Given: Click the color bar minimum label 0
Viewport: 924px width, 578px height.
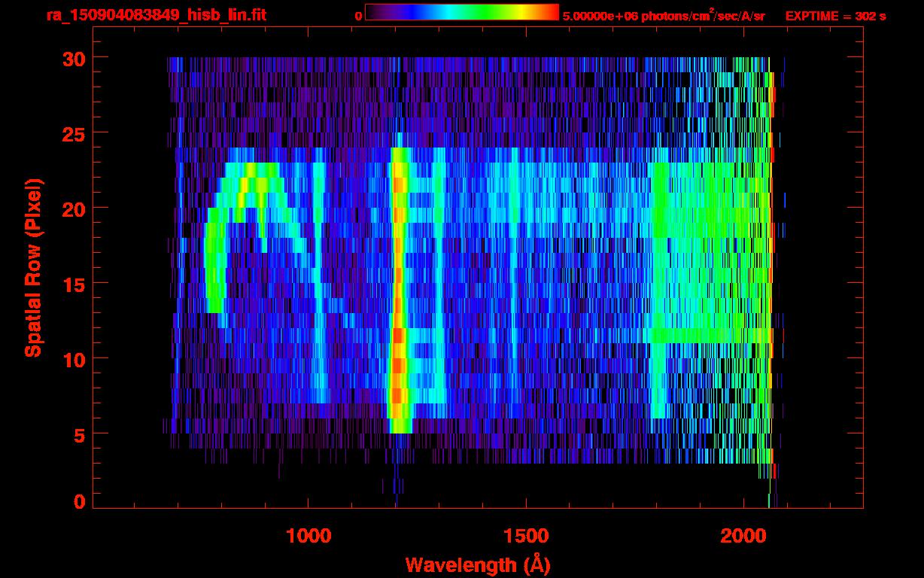Looking at the screenshot, I should 359,16.
